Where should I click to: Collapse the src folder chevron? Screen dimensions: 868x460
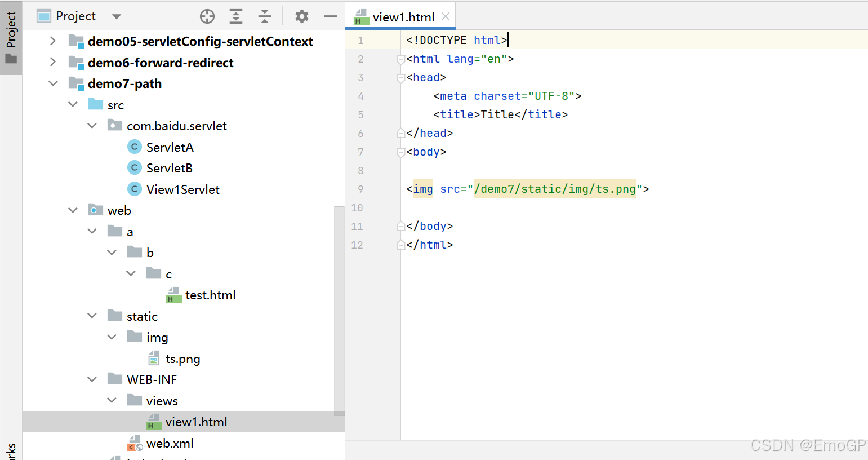tap(73, 104)
